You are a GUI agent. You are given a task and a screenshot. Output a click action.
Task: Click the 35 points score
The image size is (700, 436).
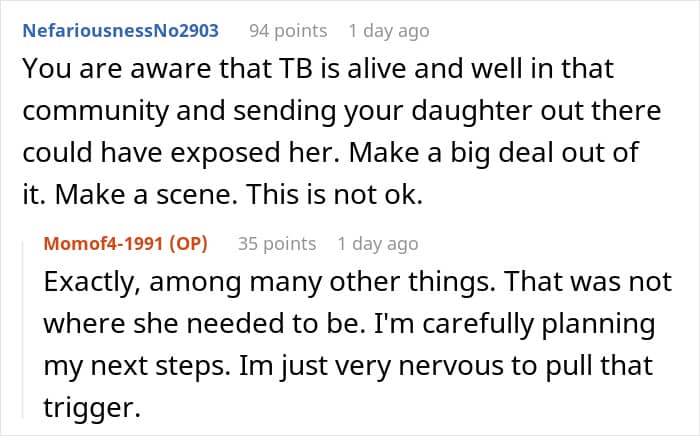pyautogui.click(x=277, y=244)
